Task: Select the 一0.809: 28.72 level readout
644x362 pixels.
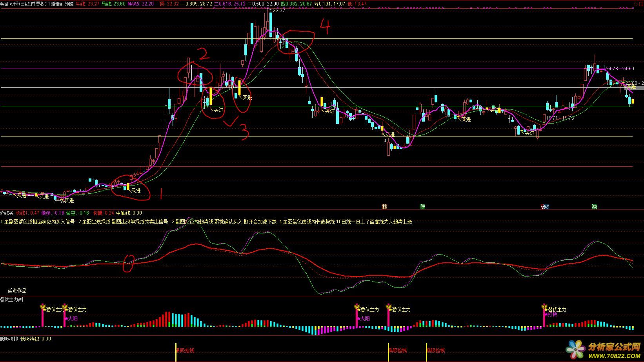Action: pos(196,4)
